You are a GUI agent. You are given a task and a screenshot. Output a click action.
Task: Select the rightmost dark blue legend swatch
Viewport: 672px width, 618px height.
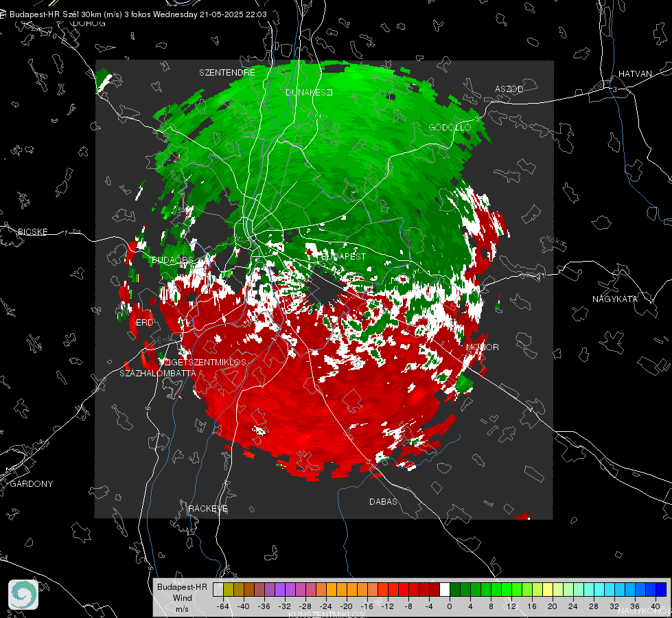point(661,589)
